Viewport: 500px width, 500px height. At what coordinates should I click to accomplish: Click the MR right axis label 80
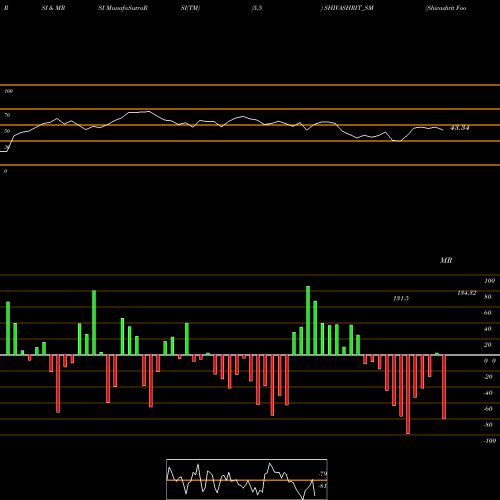(x=488, y=297)
